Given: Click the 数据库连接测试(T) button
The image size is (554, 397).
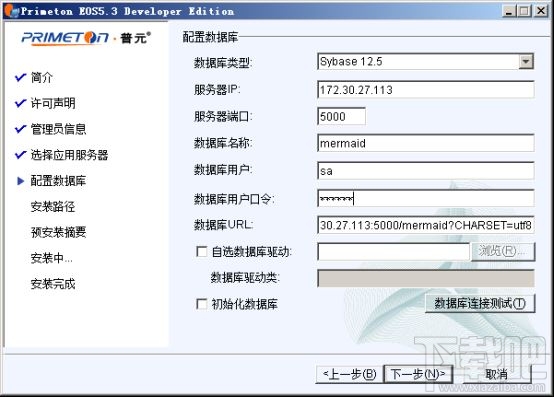Looking at the screenshot, I should pos(480,303).
